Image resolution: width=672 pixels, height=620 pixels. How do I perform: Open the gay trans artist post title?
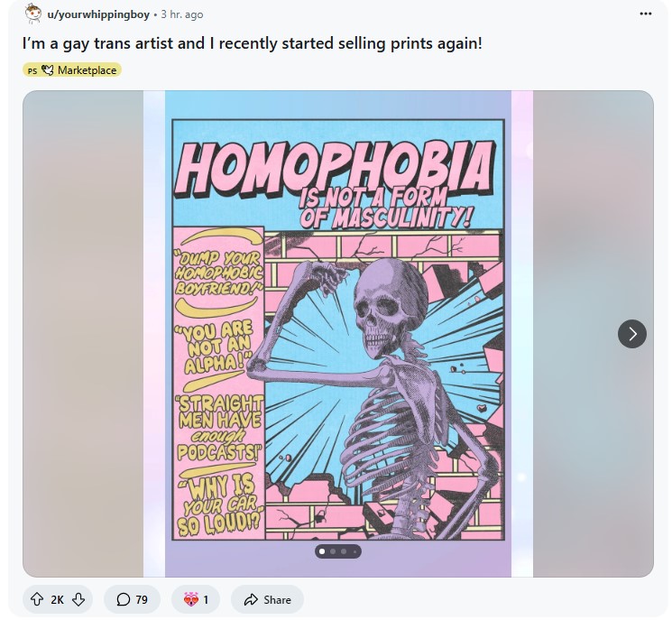(252, 43)
